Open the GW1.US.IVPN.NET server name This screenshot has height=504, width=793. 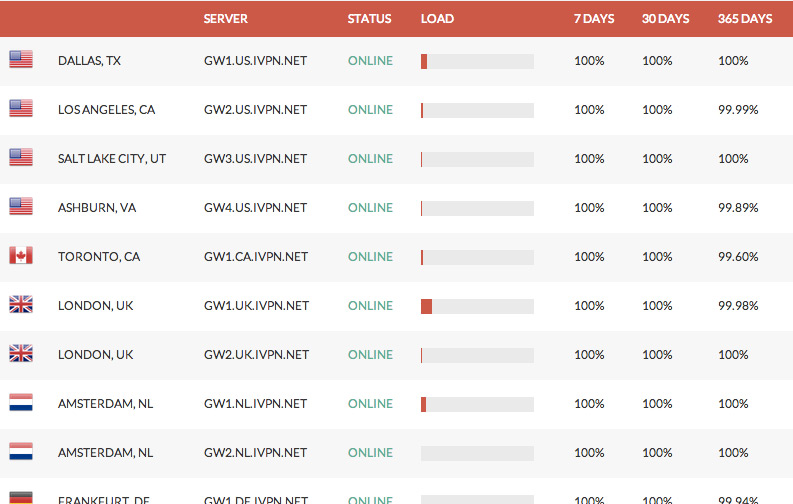255,60
